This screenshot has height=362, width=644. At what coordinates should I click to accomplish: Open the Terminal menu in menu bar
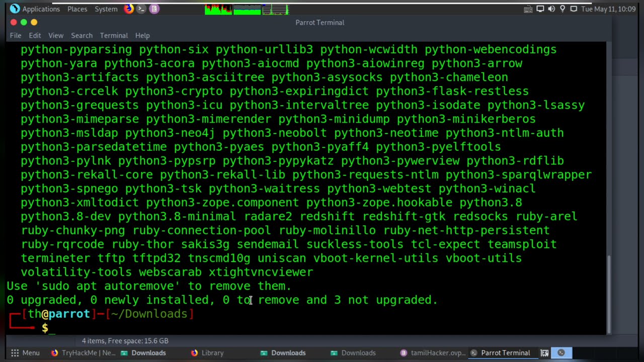pos(114,35)
